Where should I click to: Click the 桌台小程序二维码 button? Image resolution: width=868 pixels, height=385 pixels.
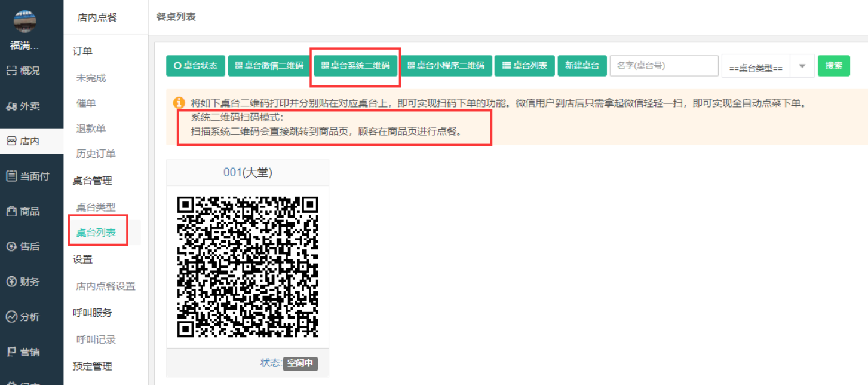(x=446, y=66)
